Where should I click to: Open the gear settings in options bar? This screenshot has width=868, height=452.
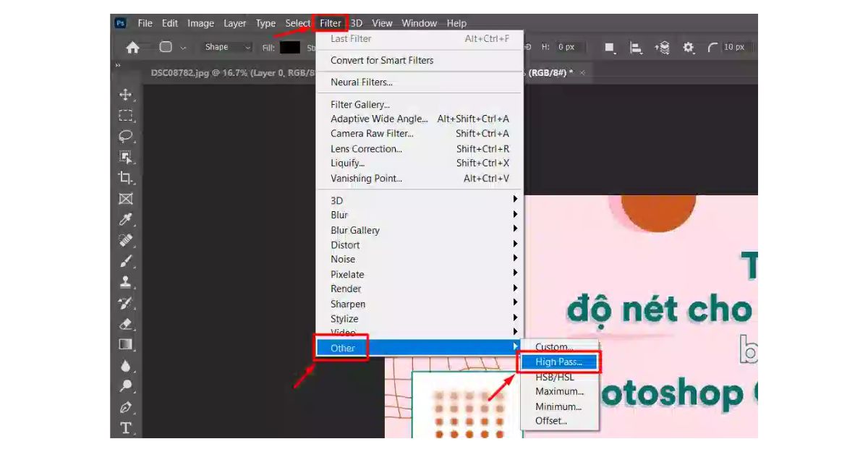(689, 48)
